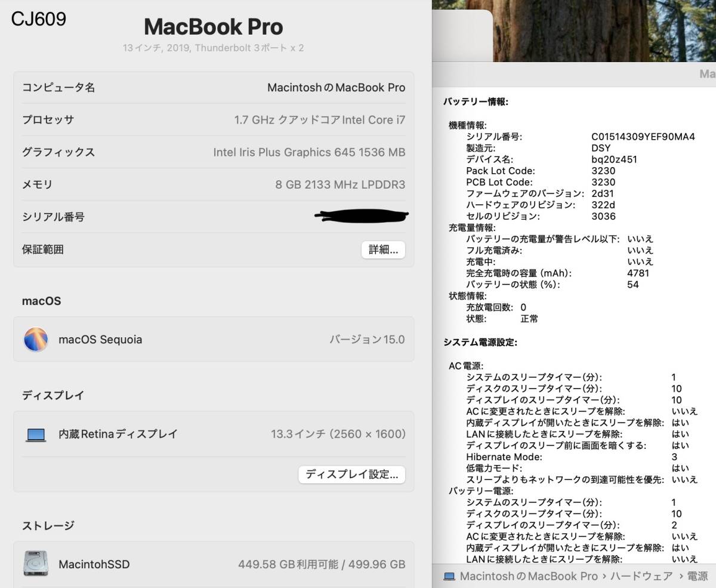
Task: Click the battery serial C01514309YEF90MA4
Action: 643,137
